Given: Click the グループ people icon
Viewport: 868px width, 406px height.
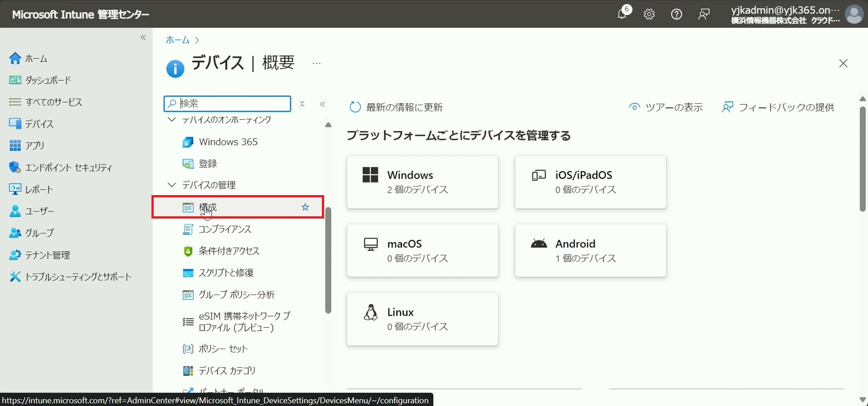Looking at the screenshot, I should 15,233.
